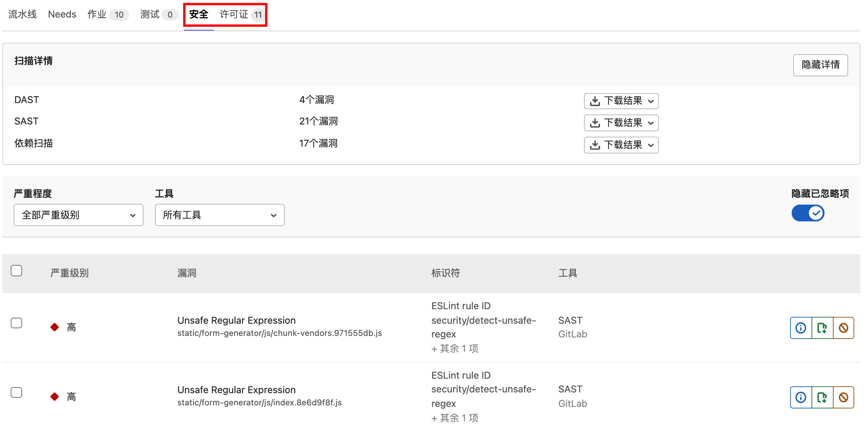Click dismiss icon on first vulnerability row
868x426 pixels.
(x=843, y=328)
